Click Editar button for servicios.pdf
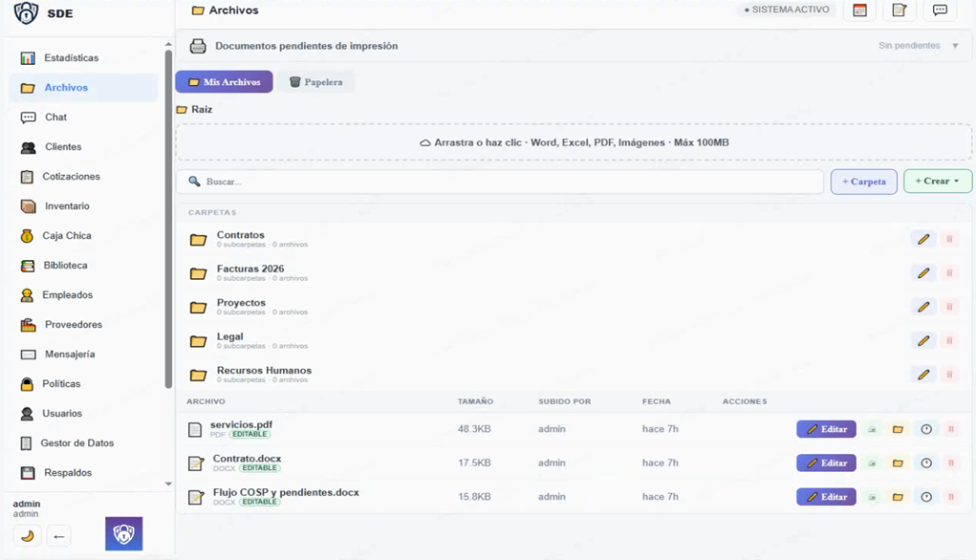Screen dimensions: 976x560 tap(826, 429)
